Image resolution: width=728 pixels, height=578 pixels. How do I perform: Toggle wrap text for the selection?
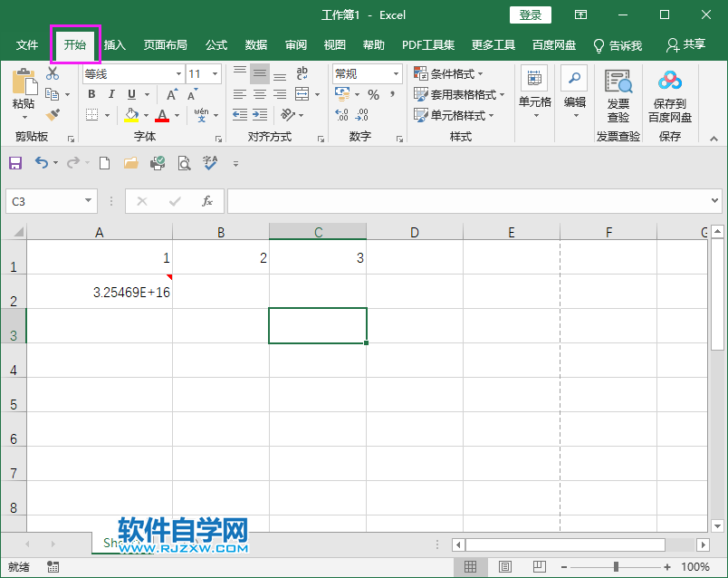click(x=302, y=74)
